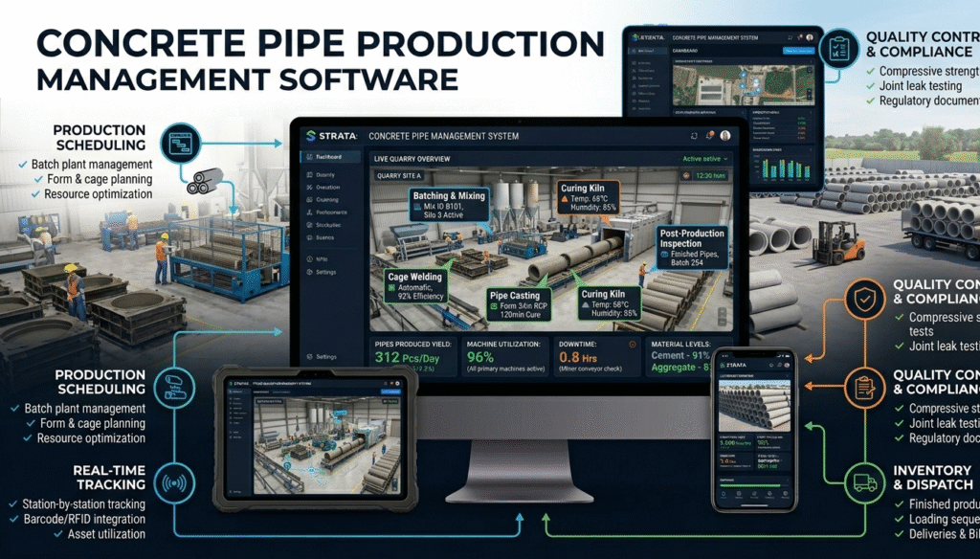Click 'Station-by-station tracking' text
Viewport: 980px width, 559px height.
(x=84, y=504)
